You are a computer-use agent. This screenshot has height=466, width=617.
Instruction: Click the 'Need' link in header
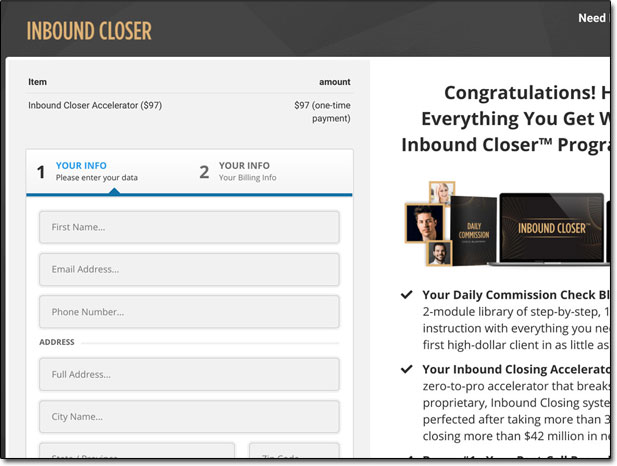click(x=592, y=18)
